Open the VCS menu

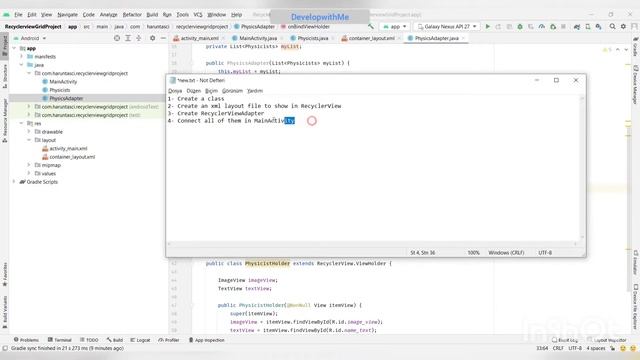coord(198,15)
